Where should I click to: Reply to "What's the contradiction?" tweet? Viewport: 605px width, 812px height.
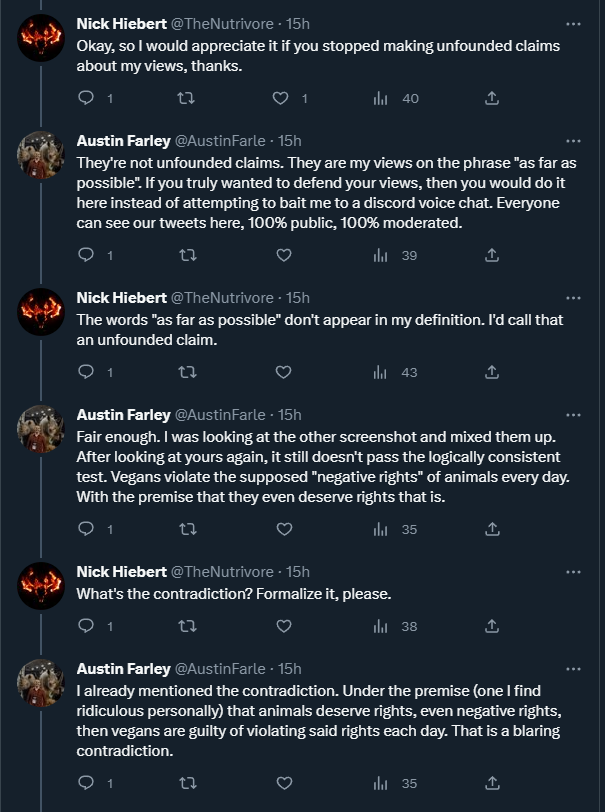tap(86, 626)
